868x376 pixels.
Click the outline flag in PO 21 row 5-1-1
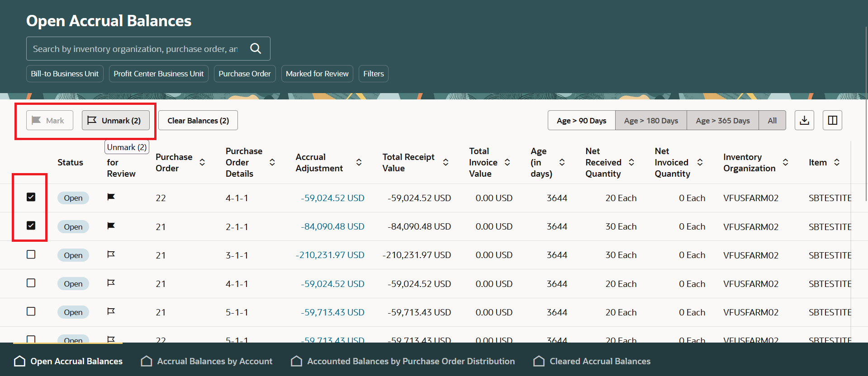pos(111,311)
